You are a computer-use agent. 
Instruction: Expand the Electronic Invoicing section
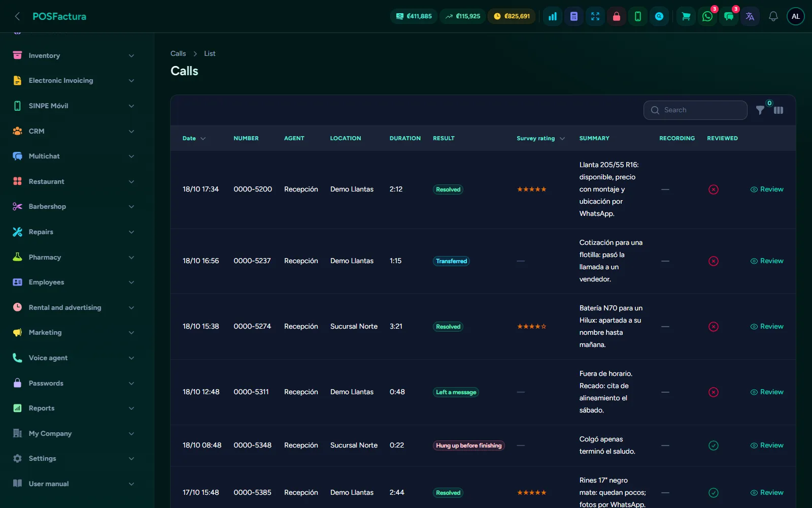coord(74,81)
